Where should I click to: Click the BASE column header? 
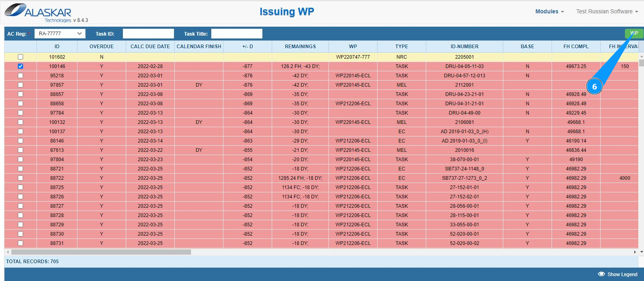click(x=528, y=47)
